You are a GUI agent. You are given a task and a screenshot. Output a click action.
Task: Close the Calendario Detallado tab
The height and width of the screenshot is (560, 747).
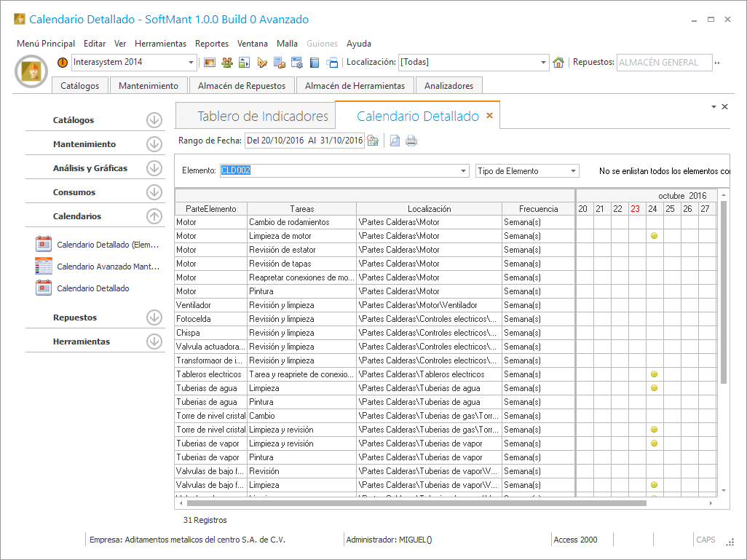pyautogui.click(x=490, y=116)
